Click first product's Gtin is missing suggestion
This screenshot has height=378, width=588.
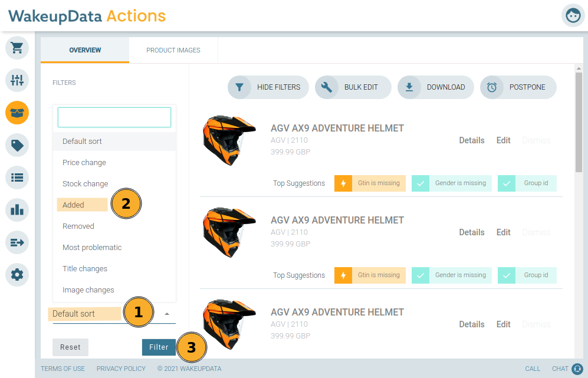pos(370,183)
